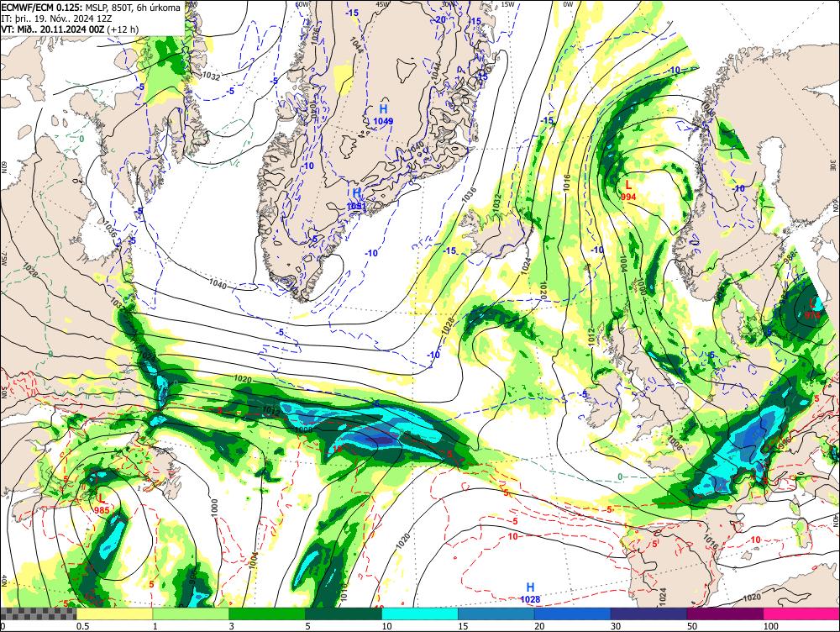Click the navy 30–50 mm legend swatch
Image resolution: width=840 pixels, height=632 pixels.
(648, 614)
